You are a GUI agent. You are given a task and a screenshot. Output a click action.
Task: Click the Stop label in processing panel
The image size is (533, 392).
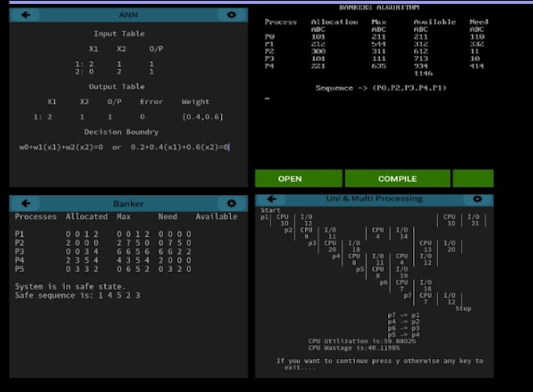tap(463, 308)
